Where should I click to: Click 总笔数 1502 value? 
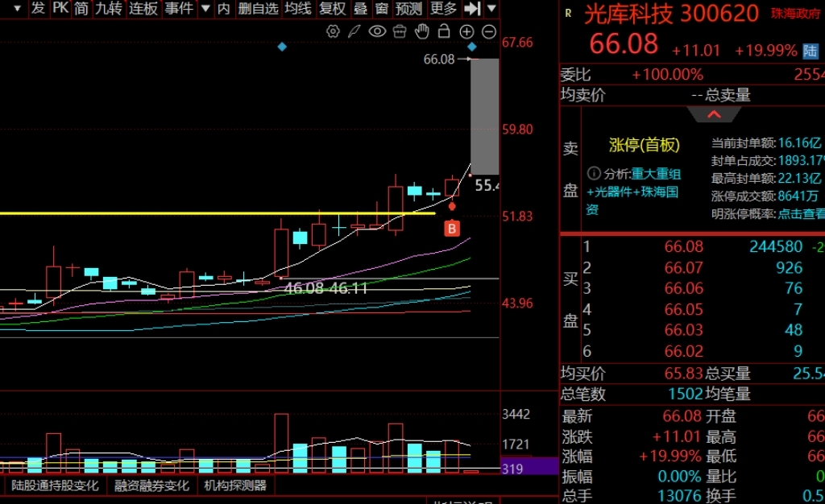(686, 394)
